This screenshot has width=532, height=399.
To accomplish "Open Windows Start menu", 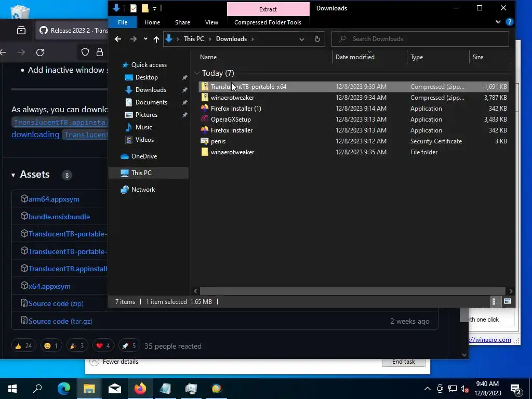I will point(12,389).
